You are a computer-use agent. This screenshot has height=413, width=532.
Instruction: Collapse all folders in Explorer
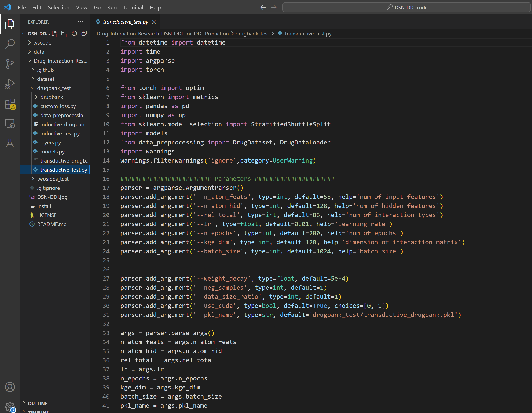84,33
